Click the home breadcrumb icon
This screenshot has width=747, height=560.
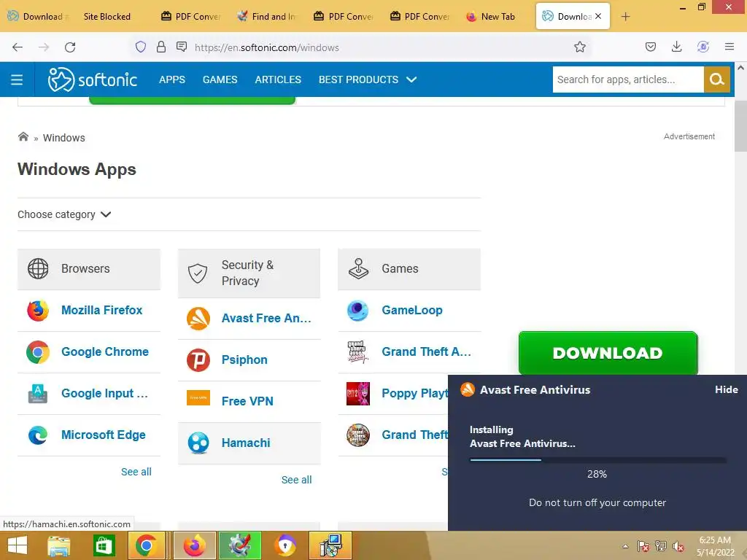pyautogui.click(x=23, y=137)
